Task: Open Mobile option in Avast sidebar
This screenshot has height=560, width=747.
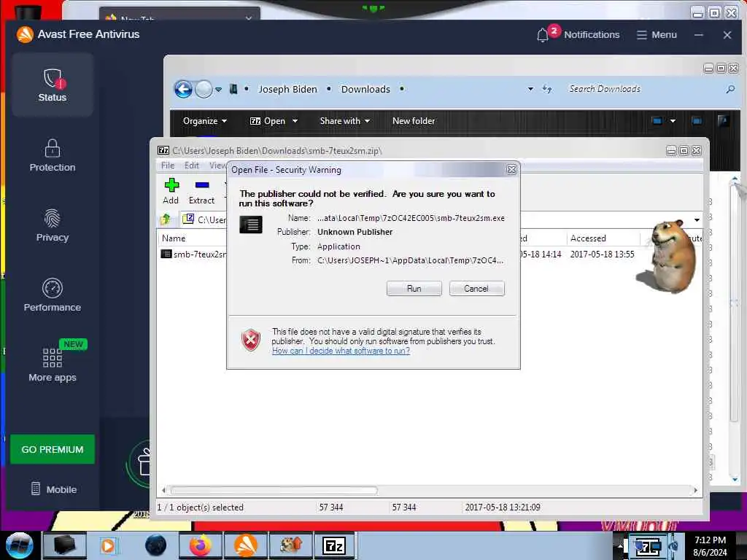Action: (x=54, y=489)
